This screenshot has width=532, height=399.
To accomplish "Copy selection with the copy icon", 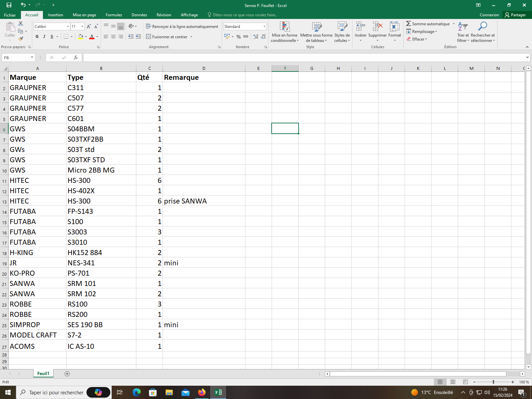I will 21,31.
